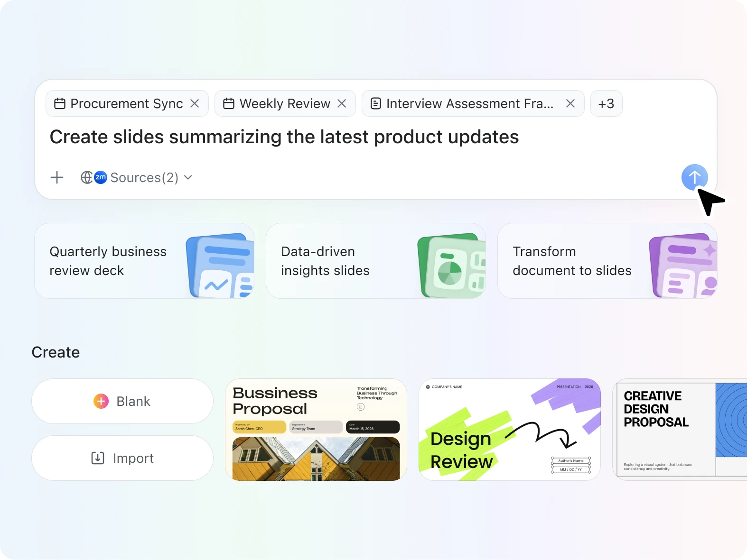Open the Design Review template
Image resolution: width=747 pixels, height=560 pixels.
509,430
